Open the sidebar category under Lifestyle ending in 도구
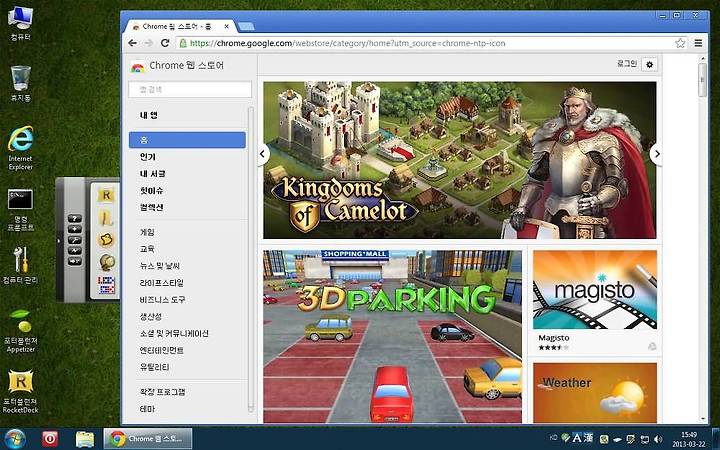720x450 pixels. [163, 299]
